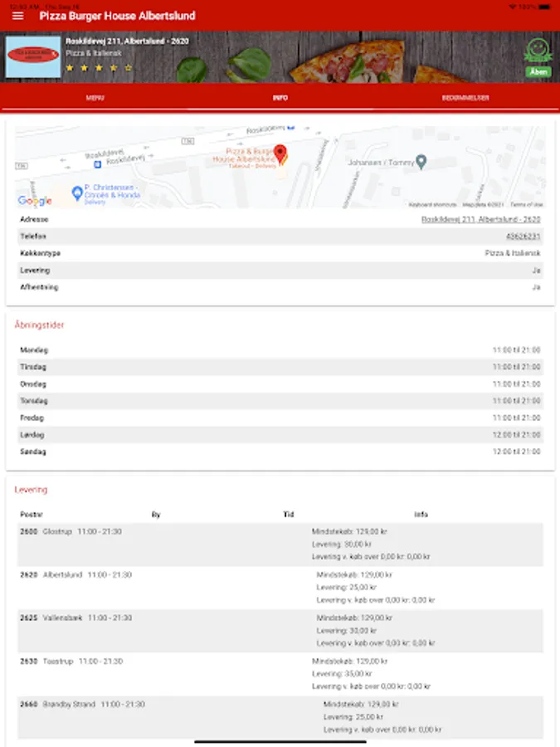Switch to the MENU tab
This screenshot has height=747, width=560.
tap(95, 98)
